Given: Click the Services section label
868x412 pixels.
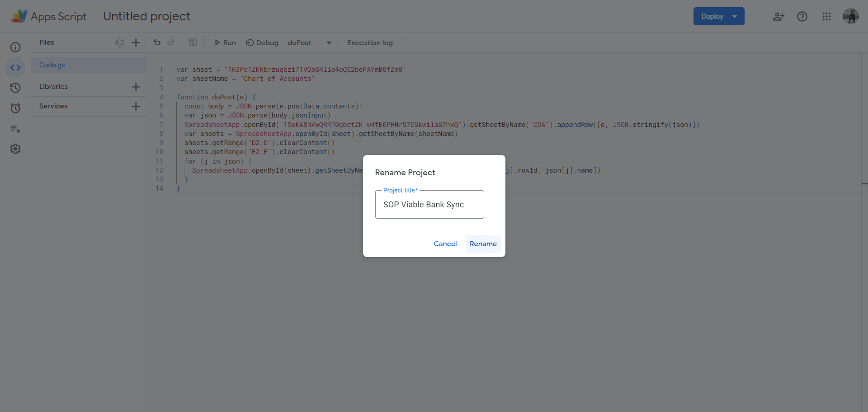Looking at the screenshot, I should click(53, 106).
